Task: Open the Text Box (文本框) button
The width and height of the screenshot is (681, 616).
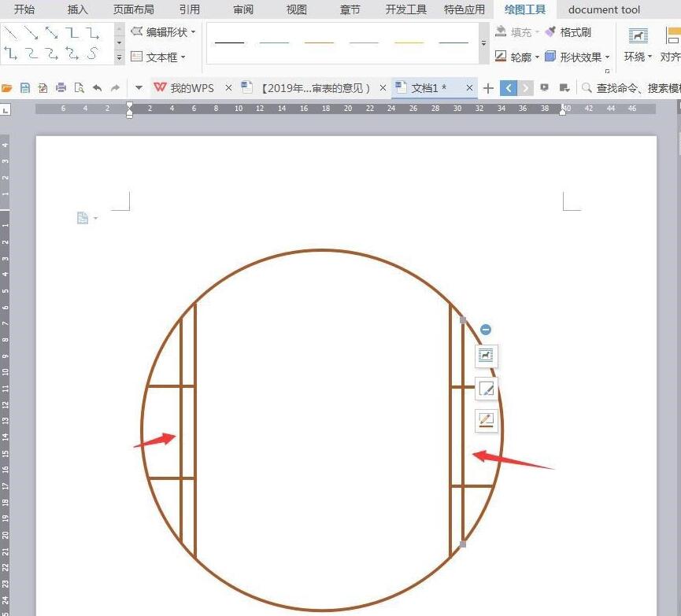Action: pos(159,57)
